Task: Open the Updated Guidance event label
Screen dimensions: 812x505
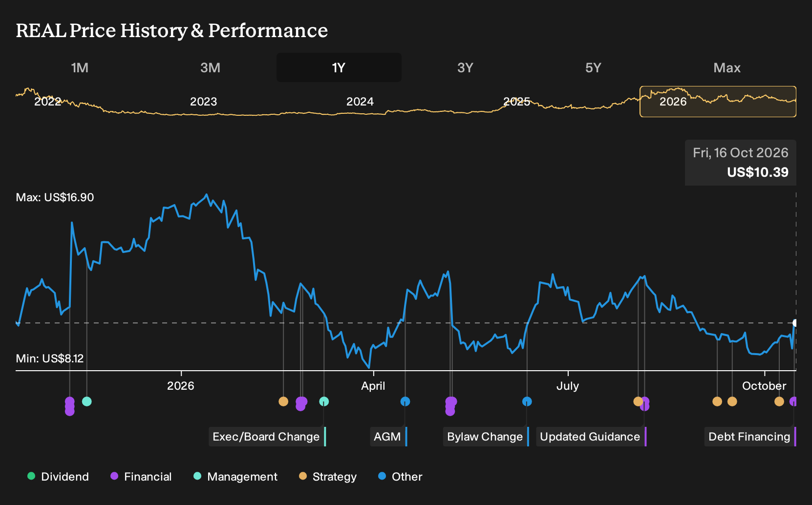Action: click(x=591, y=437)
